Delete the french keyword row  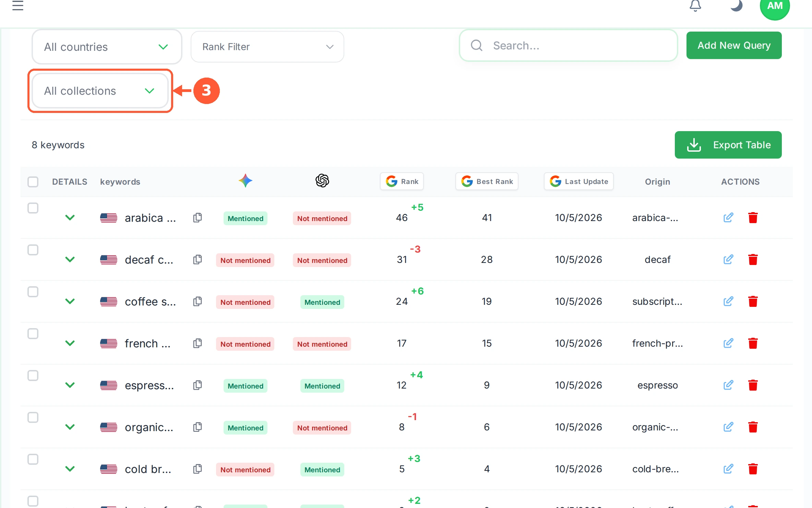pos(753,343)
